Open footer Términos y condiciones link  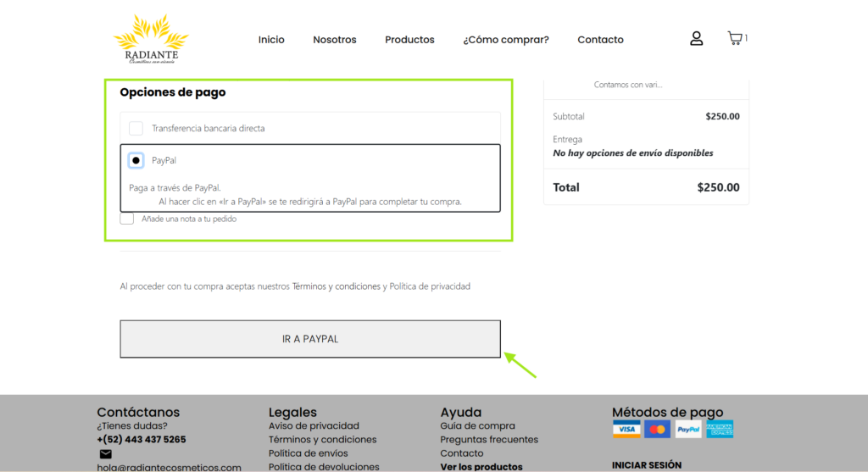point(323,439)
